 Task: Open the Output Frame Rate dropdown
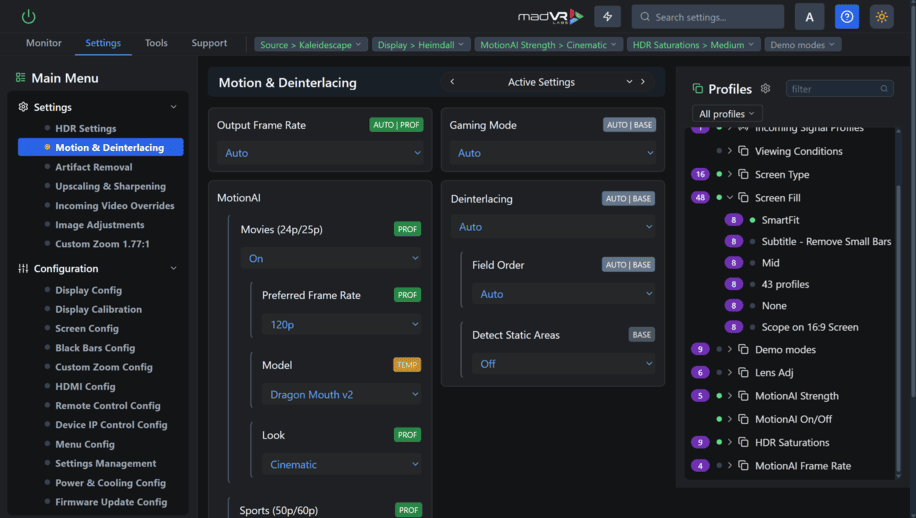pyautogui.click(x=320, y=153)
